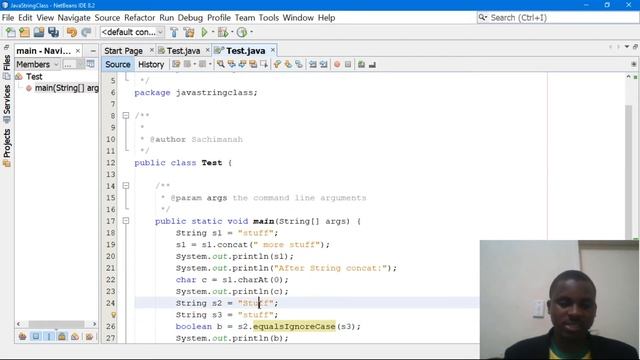Toggle Rectangular Selection in editor toolbar
The width and height of the screenshot is (640, 360).
tap(264, 64)
